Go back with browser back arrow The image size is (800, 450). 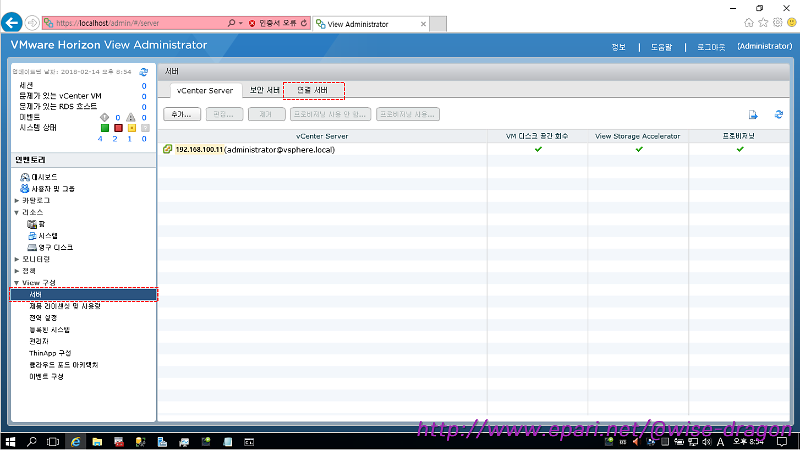[12, 22]
